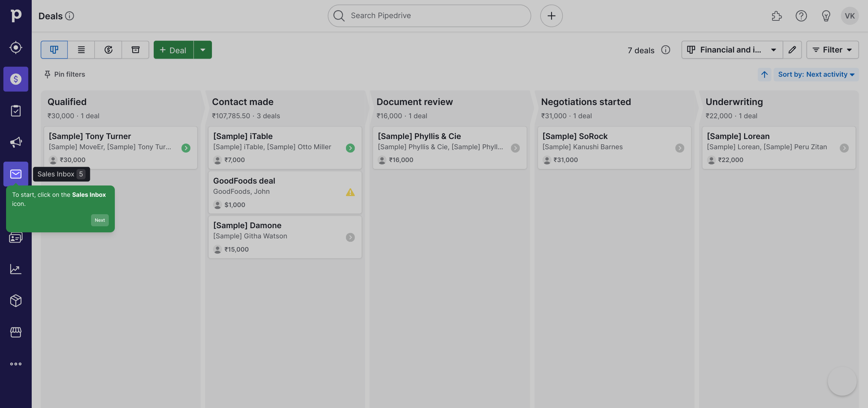Open the [Sample] Lorean deal card
Image resolution: width=868 pixels, height=408 pixels.
coord(779,148)
